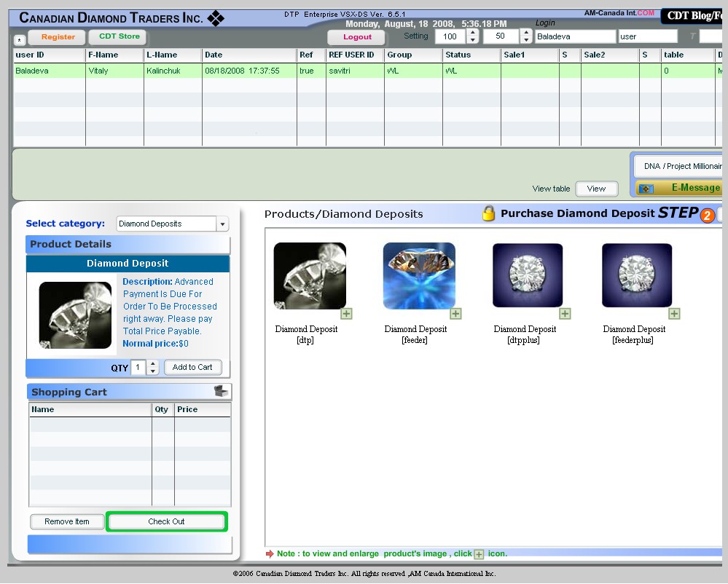Sort by the Date column header
This screenshot has width=728, height=584.
tap(249, 55)
